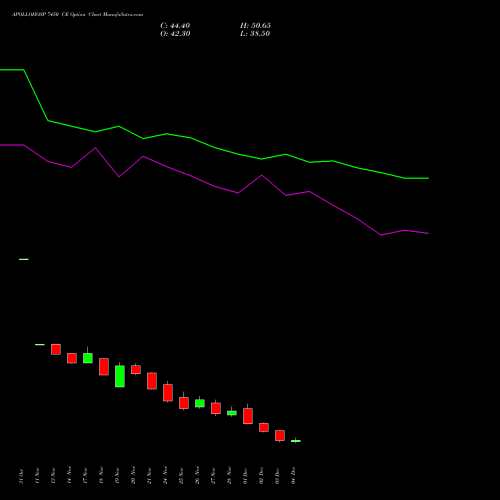
Task: Select the 20 Nov date label
Action: tap(133, 476)
